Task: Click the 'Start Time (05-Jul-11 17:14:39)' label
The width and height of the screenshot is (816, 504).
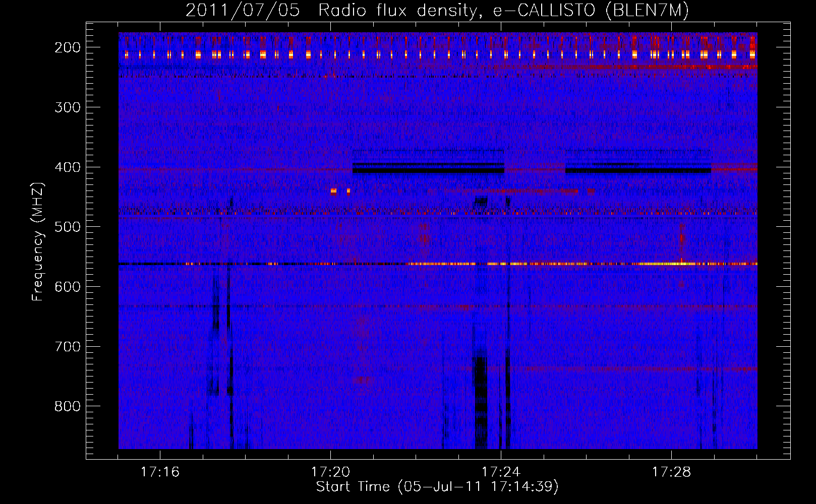Action: 437,487
